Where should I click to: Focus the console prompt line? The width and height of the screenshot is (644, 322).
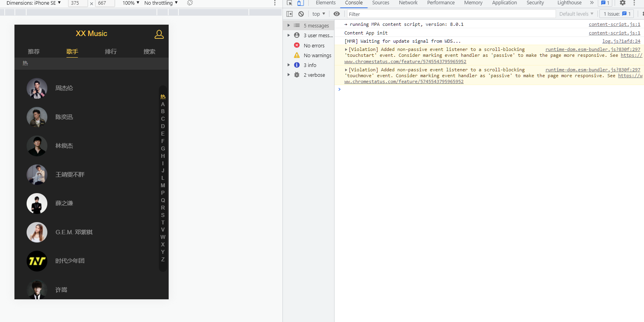coord(489,89)
